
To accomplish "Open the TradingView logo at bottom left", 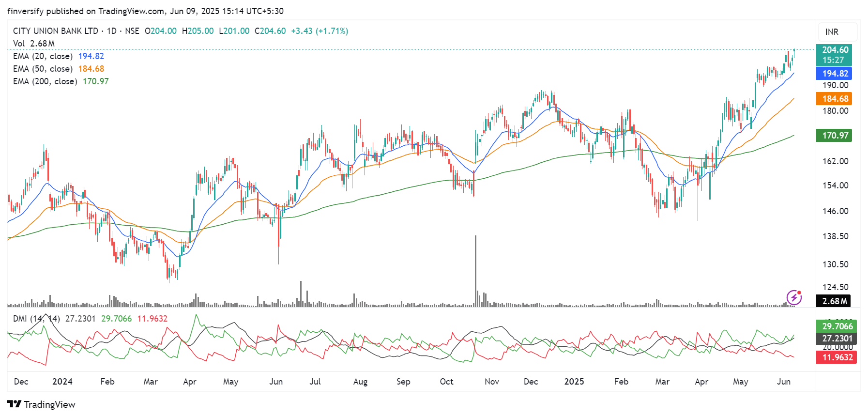I will (x=42, y=404).
